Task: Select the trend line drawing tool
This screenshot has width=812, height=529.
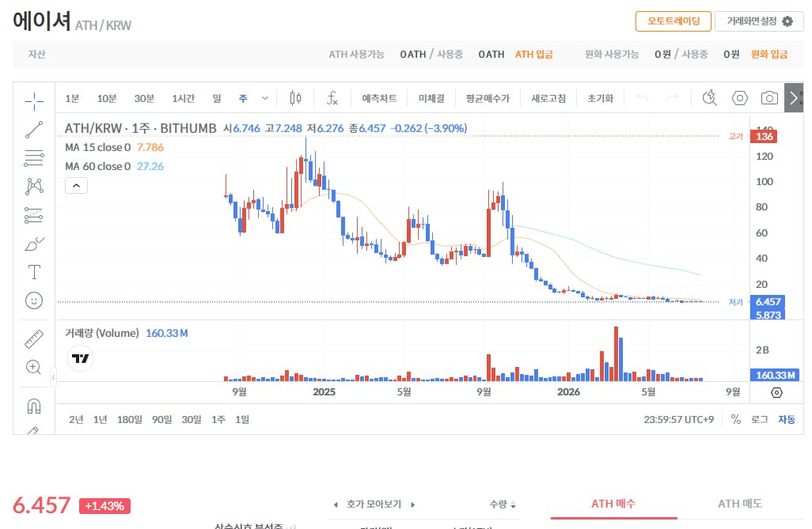Action: click(34, 130)
